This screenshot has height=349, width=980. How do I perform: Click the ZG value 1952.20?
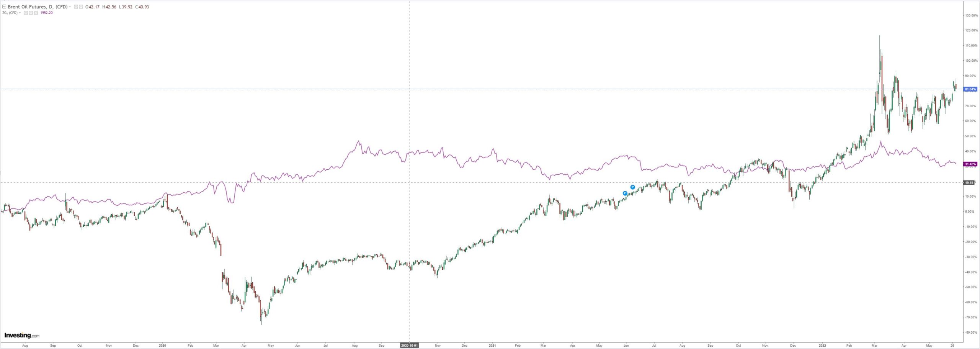46,13
